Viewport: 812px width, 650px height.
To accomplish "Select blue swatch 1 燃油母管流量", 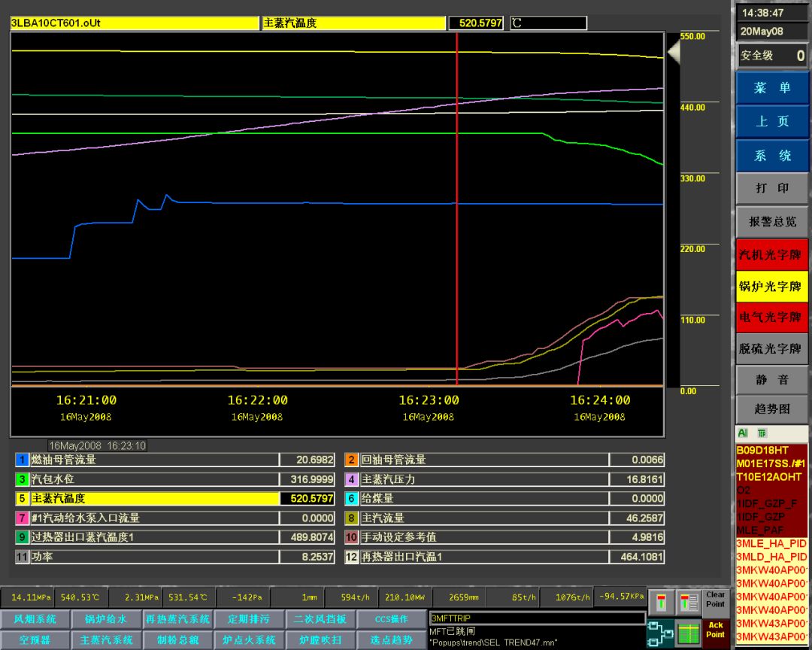I will pyautogui.click(x=23, y=460).
